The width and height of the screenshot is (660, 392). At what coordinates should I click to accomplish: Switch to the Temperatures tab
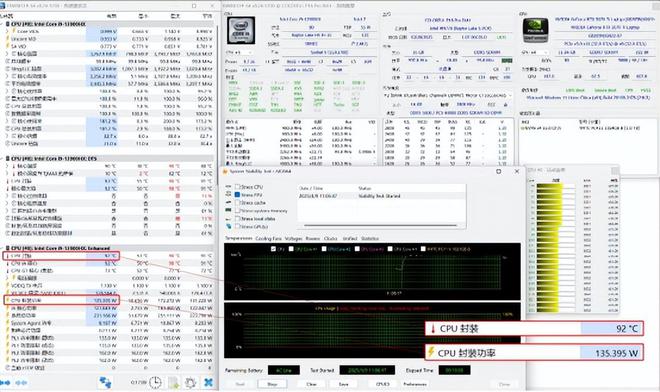[239, 238]
